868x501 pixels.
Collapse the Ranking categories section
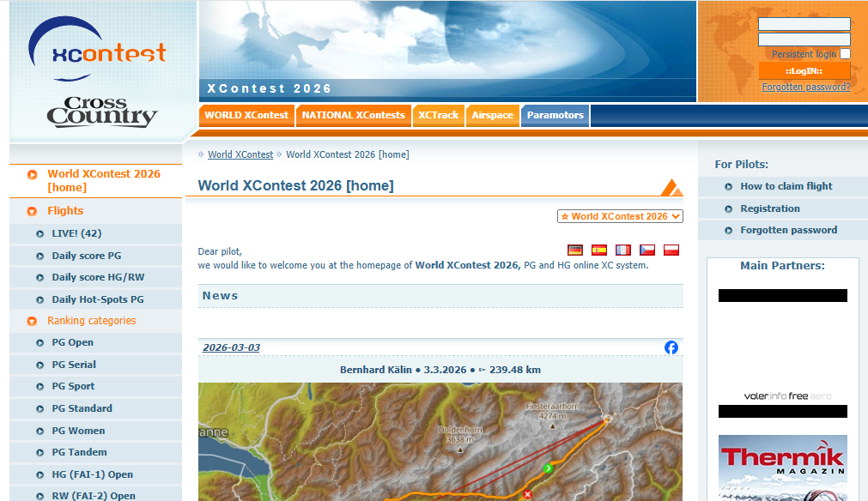pyautogui.click(x=91, y=321)
